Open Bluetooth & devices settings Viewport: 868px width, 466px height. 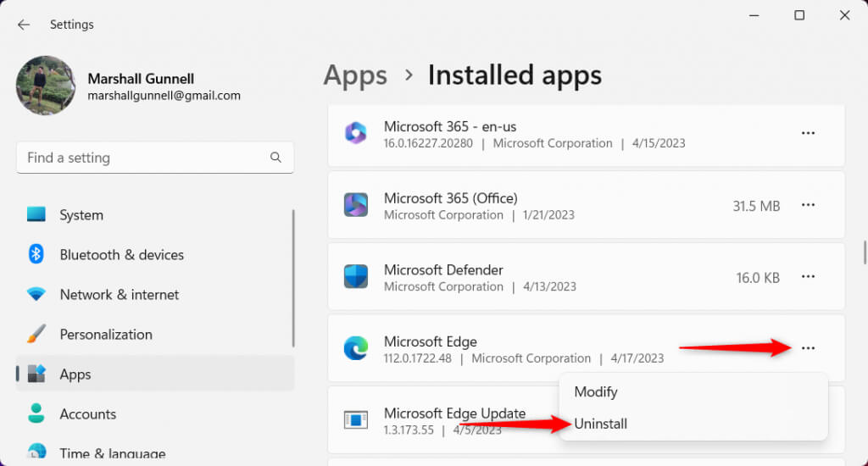(121, 255)
